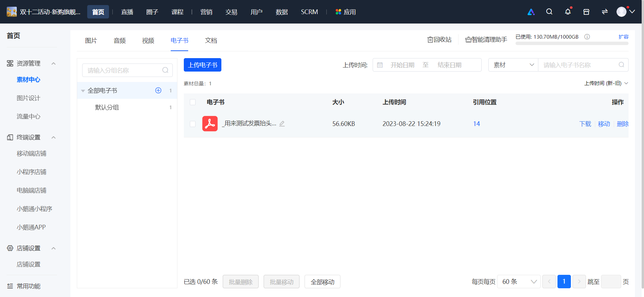This screenshot has width=644, height=297.
Task: Click 下载 to download the ebook
Action: tap(585, 124)
